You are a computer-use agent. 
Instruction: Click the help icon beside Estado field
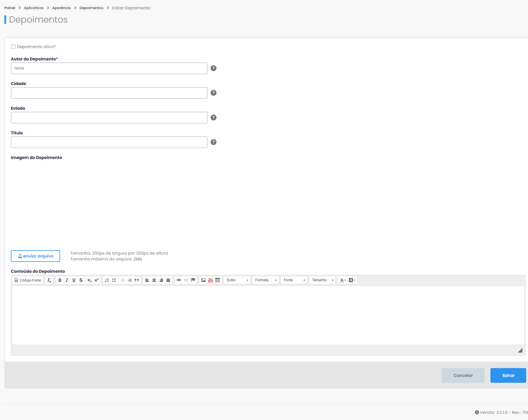point(214,118)
